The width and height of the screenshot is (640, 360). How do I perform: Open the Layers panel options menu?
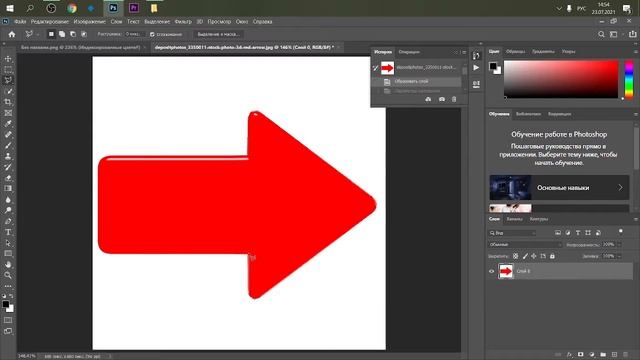tap(636, 219)
